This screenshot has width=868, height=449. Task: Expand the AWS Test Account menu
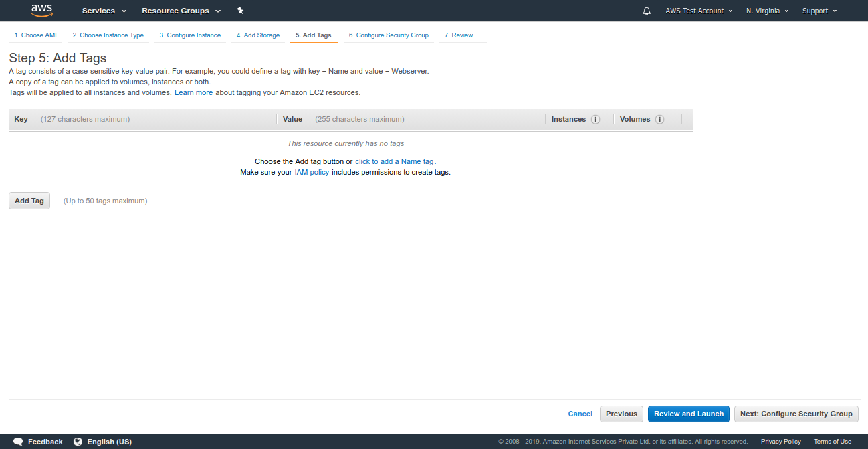pyautogui.click(x=698, y=11)
